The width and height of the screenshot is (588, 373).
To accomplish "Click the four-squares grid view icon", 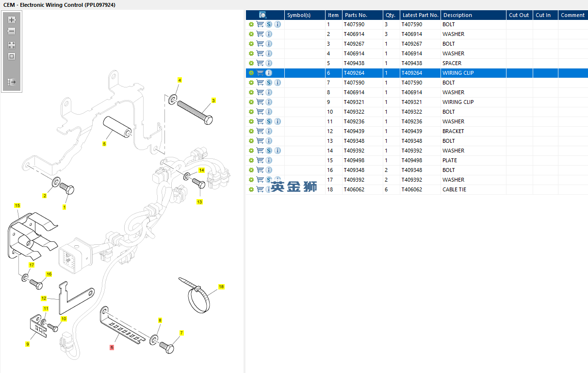I will (x=12, y=45).
